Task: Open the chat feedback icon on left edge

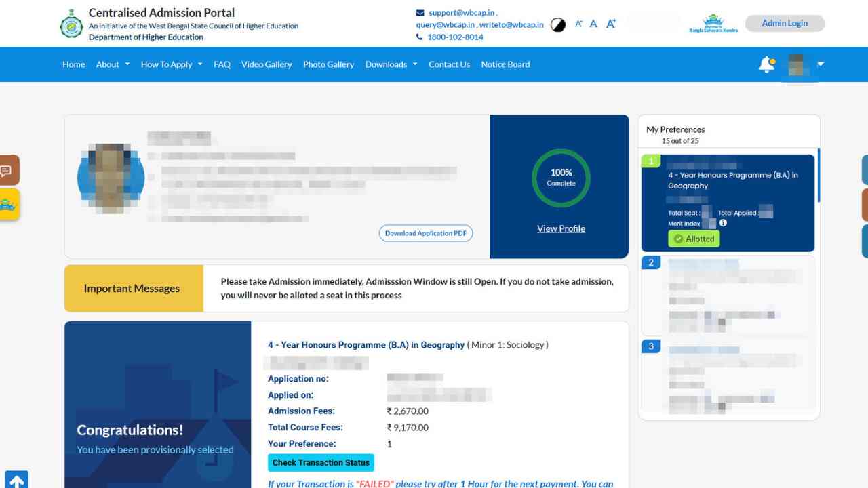Action: click(8, 170)
